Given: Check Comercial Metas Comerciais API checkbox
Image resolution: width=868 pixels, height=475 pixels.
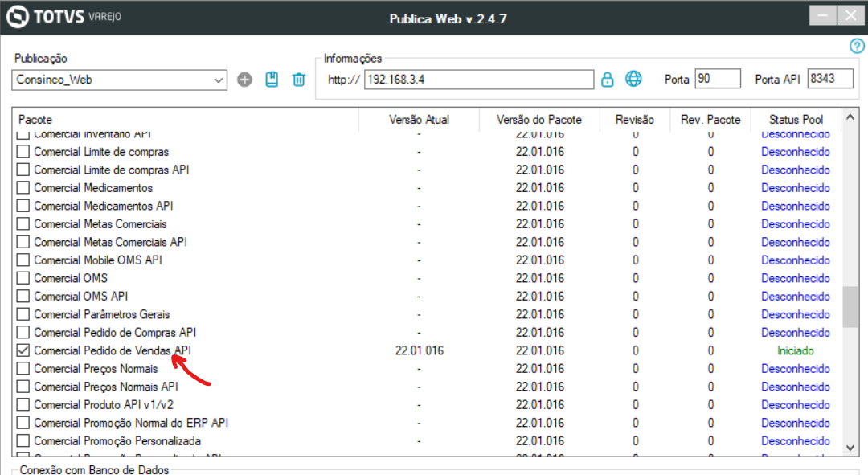Looking at the screenshot, I should tap(23, 242).
